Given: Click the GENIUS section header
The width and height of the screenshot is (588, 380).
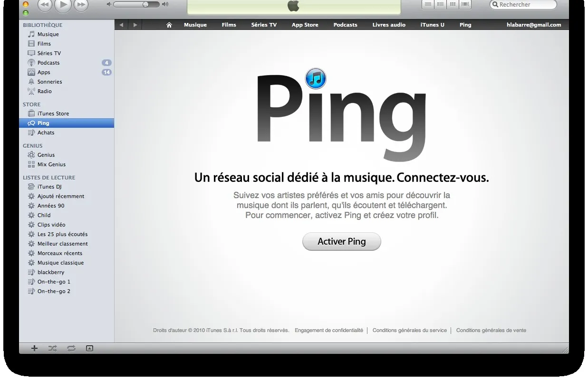Looking at the screenshot, I should (33, 146).
